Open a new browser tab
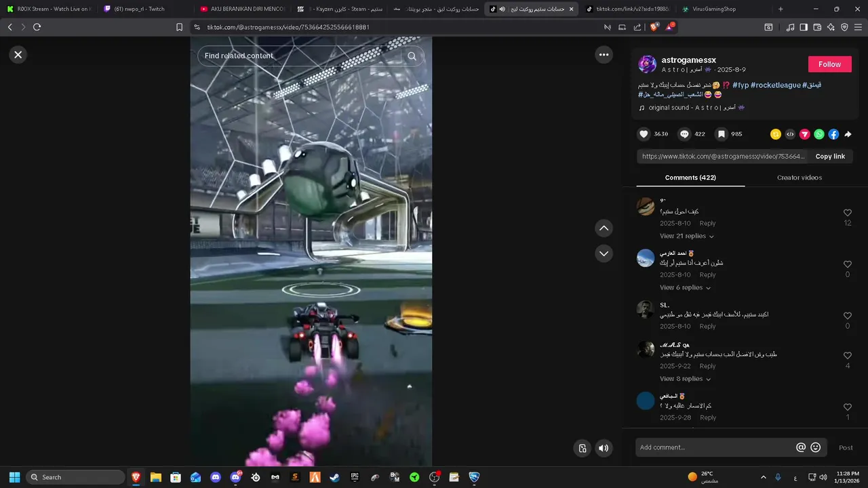Image resolution: width=868 pixels, height=488 pixels. (781, 9)
